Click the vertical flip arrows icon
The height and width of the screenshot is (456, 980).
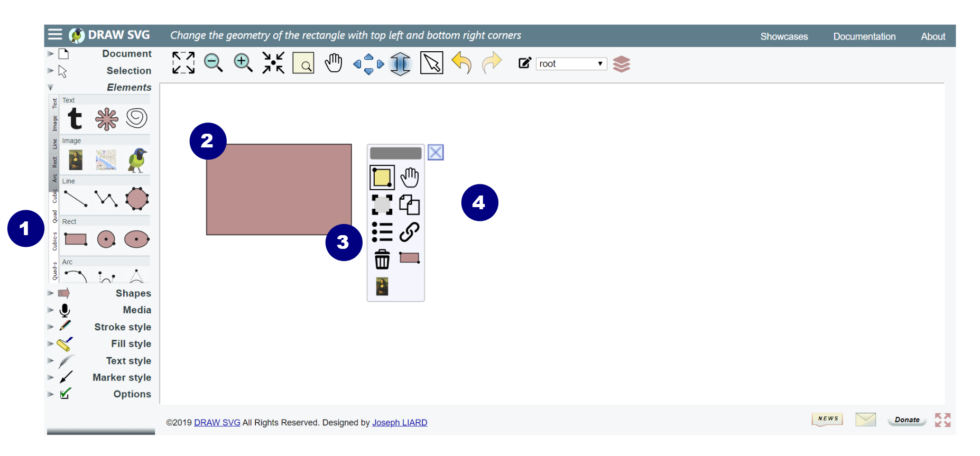[400, 64]
